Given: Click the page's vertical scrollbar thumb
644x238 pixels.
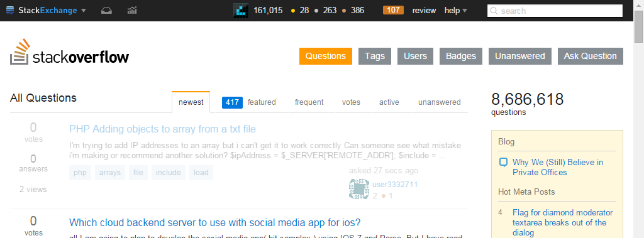Looking at the screenshot, I should tap(639, 26).
